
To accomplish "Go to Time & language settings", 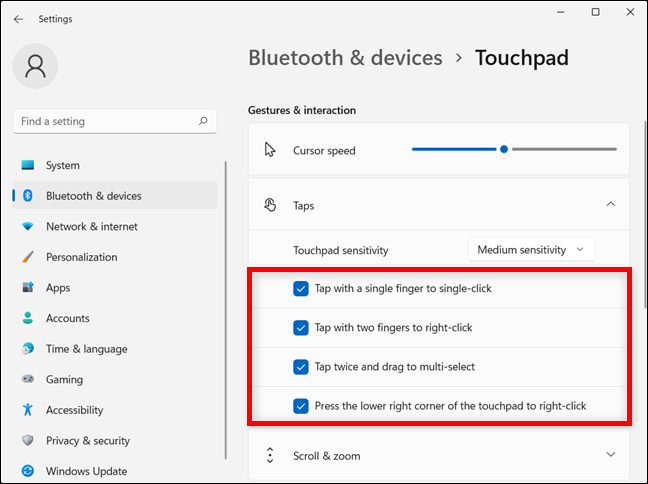I will [x=86, y=349].
